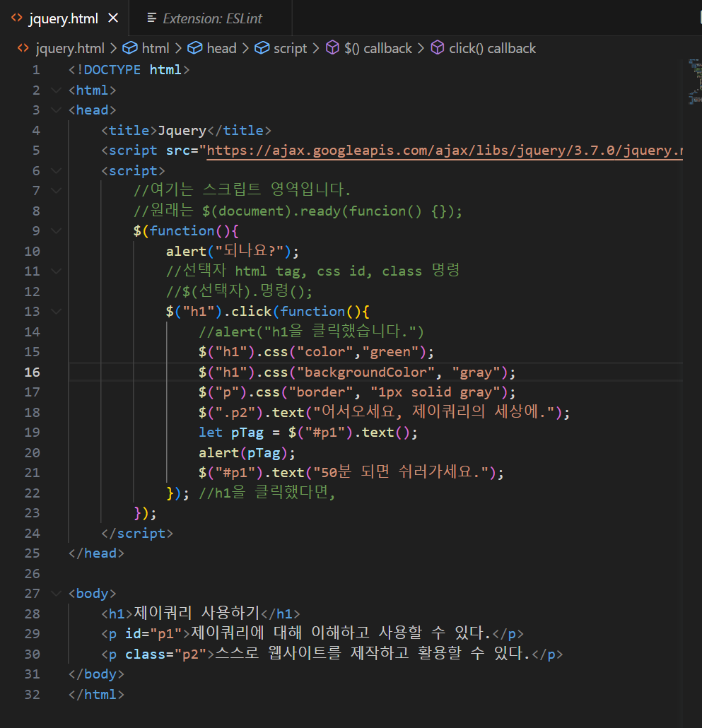Viewport: 702px width, 728px height.
Task: Click the //h1을 클릭했다면 comment on line 22
Action: pos(267,493)
